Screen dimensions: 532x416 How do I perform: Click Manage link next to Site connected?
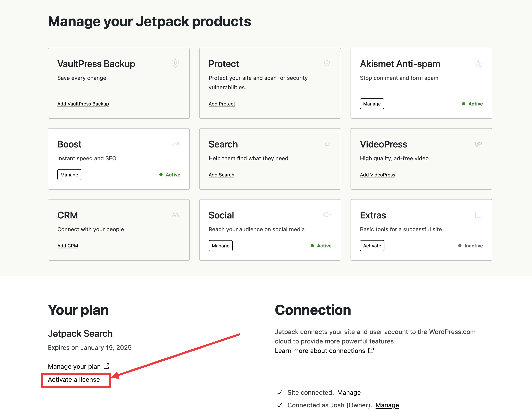pos(349,392)
